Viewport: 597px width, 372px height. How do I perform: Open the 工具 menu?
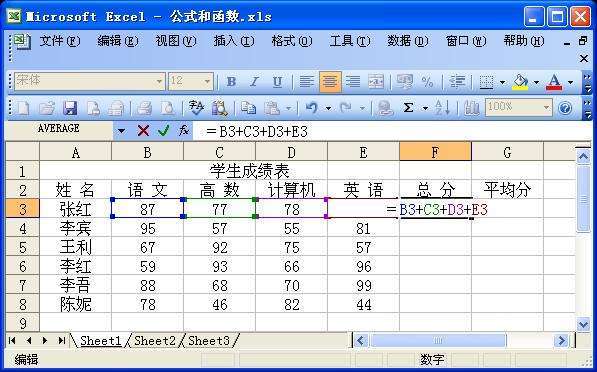(x=350, y=41)
